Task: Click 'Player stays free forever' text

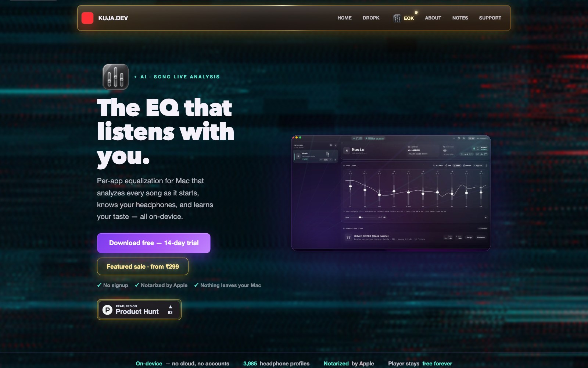Action: tap(420, 364)
